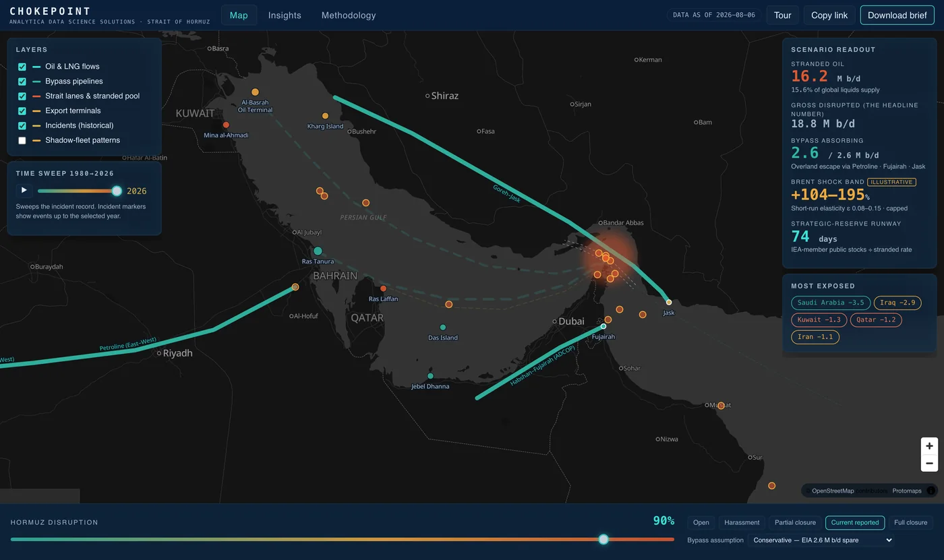Toggle Oil & LNG flows layer

(x=22, y=67)
